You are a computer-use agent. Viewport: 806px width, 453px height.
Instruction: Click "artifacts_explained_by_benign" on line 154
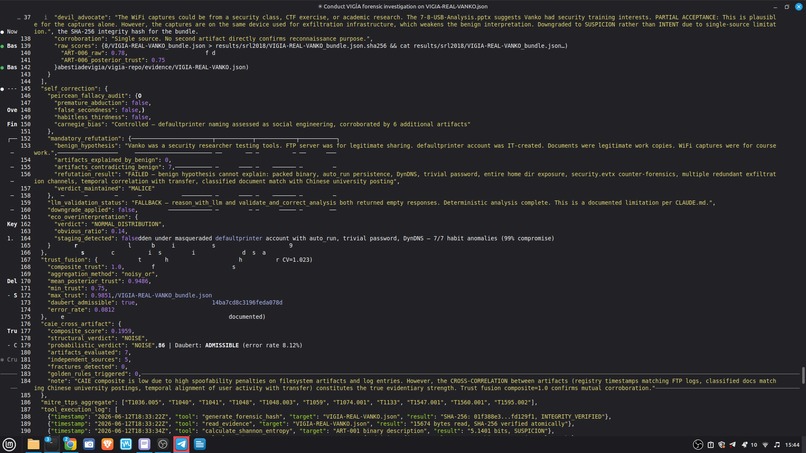click(x=107, y=160)
